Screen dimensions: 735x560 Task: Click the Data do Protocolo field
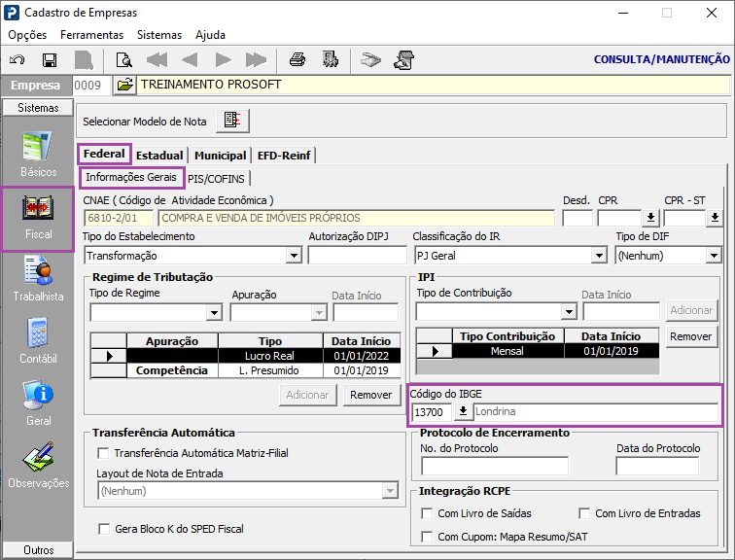coord(657,467)
